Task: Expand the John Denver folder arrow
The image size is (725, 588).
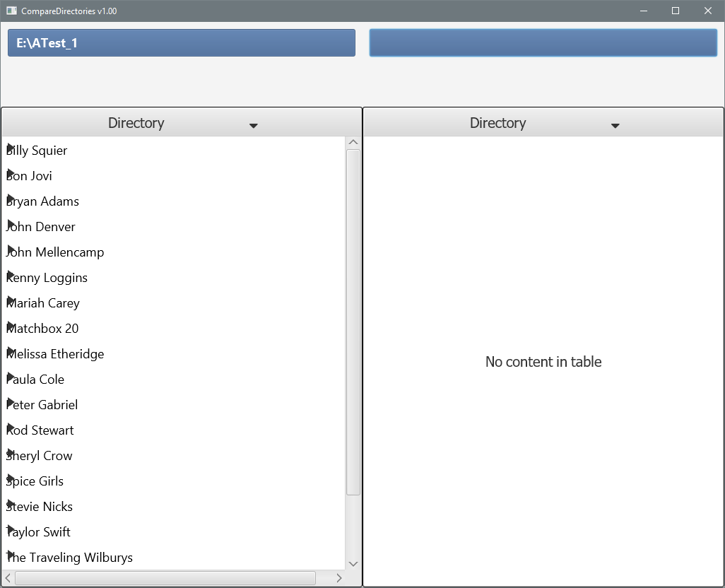Action: pos(11,224)
